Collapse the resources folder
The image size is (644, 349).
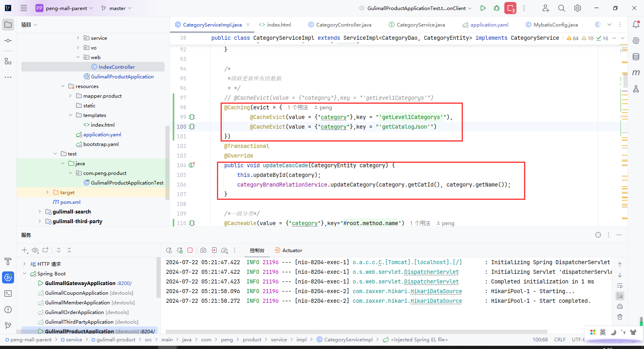click(63, 86)
